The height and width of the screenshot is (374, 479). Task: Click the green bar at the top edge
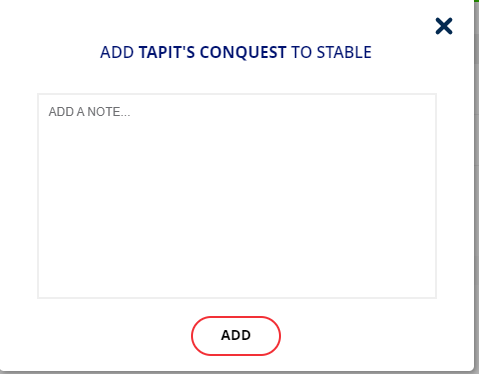(x=477, y=1)
